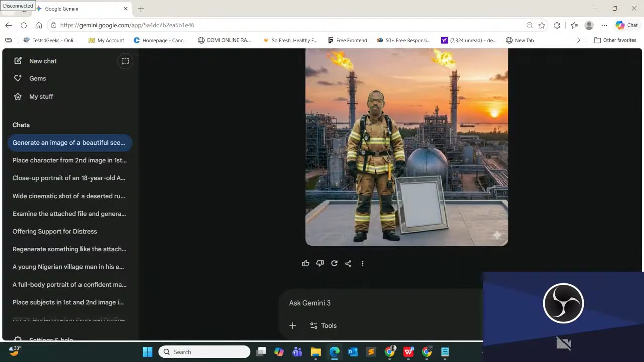Go to browser Home icon

(39, 25)
